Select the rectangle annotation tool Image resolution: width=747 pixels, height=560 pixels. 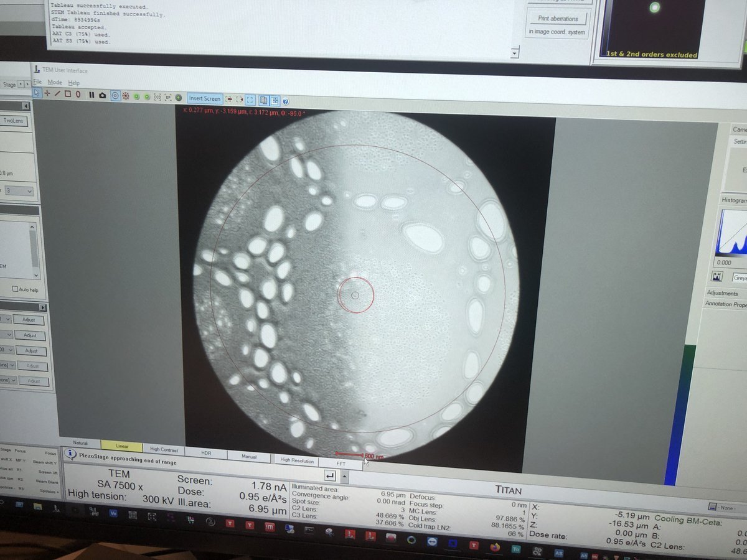pos(68,94)
